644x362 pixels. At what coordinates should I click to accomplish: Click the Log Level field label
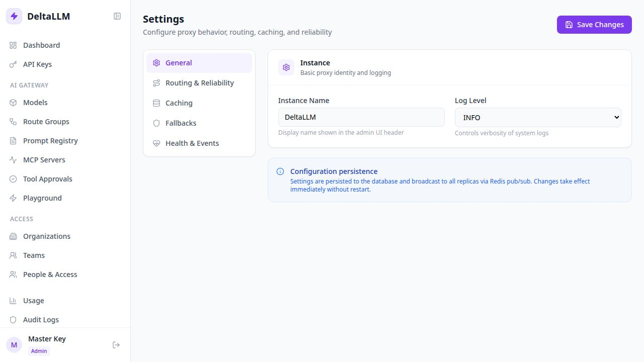click(470, 101)
